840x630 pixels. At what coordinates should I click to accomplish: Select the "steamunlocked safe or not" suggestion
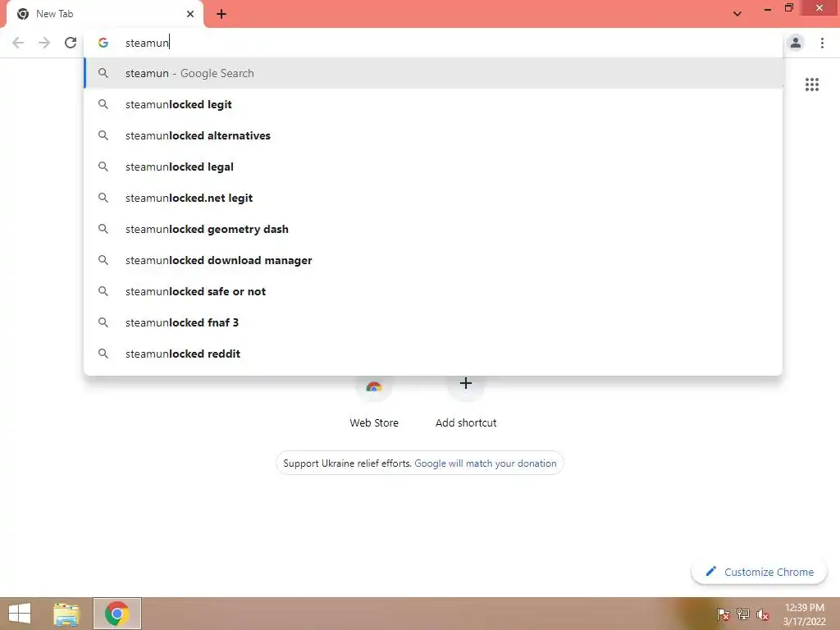[433, 291]
